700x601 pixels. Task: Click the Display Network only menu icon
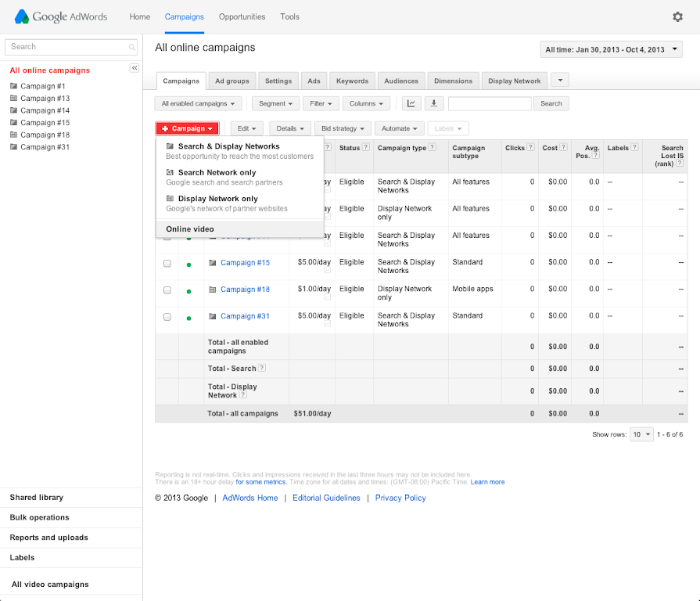(x=170, y=198)
